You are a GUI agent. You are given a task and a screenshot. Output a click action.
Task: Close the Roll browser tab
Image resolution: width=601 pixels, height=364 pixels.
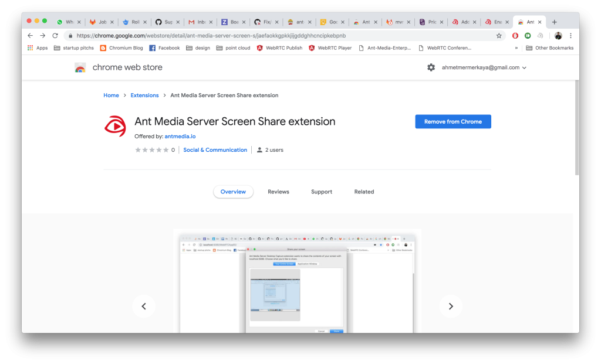coord(145,22)
